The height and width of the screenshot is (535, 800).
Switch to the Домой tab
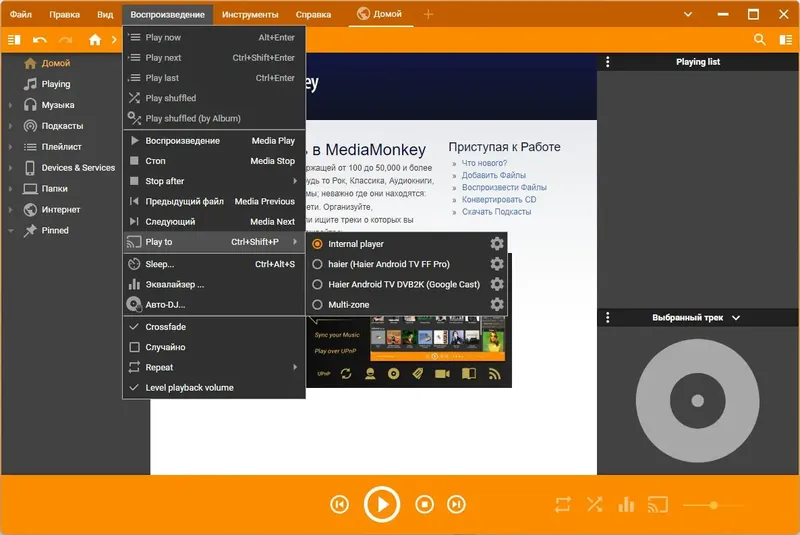(x=380, y=14)
